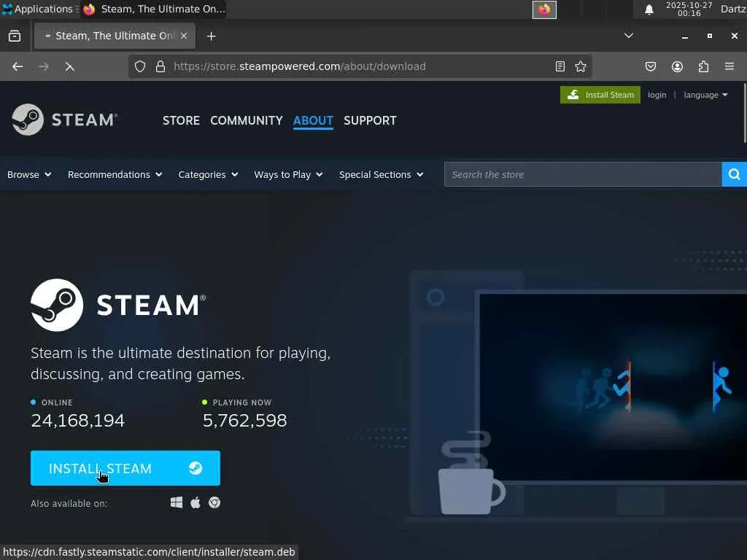The width and height of the screenshot is (747, 560).
Task: Expand the language dropdown
Action: pyautogui.click(x=705, y=95)
